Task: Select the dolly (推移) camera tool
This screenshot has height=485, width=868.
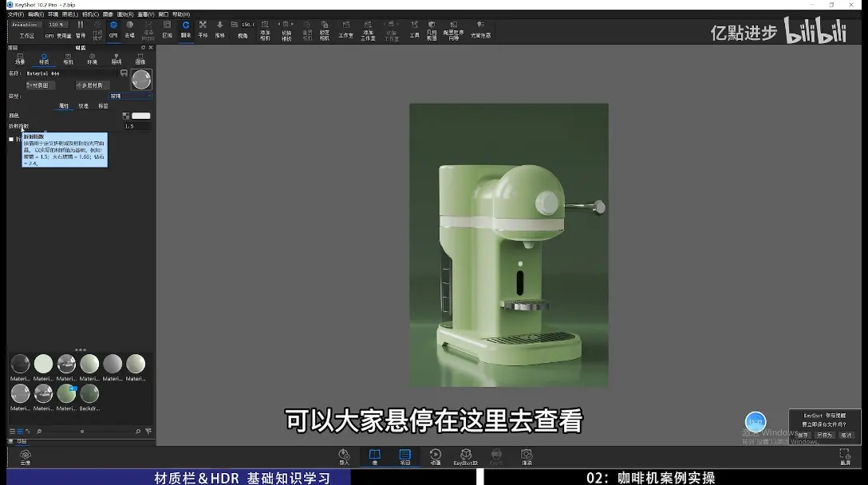Action: tap(219, 30)
